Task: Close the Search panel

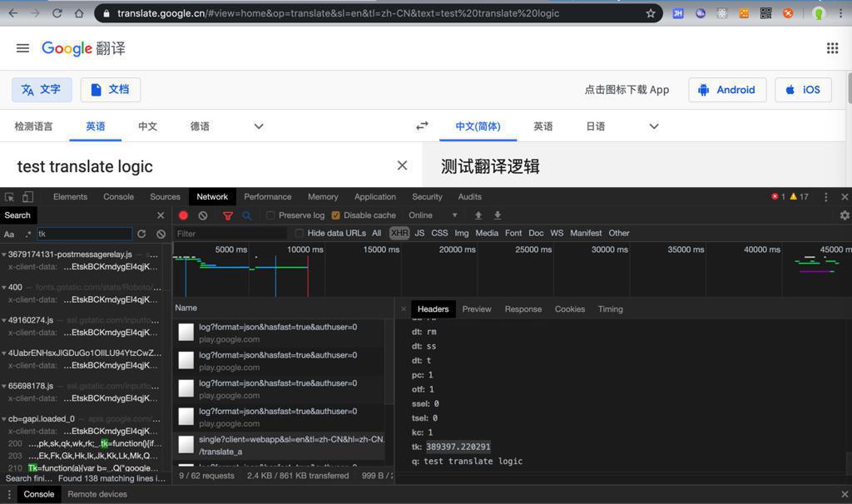Action: (x=161, y=215)
